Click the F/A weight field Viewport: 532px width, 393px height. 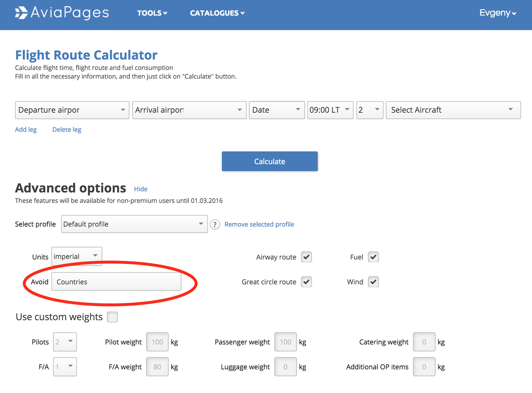157,367
